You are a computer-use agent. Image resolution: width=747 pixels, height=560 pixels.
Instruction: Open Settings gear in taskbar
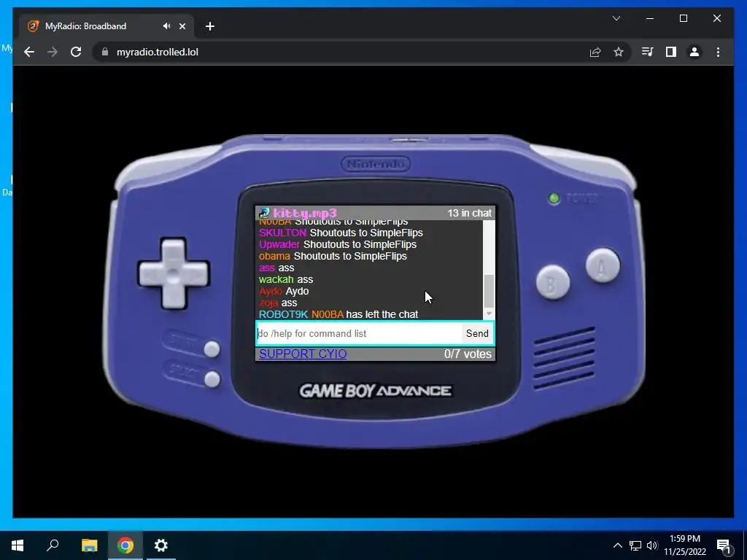pos(161,545)
